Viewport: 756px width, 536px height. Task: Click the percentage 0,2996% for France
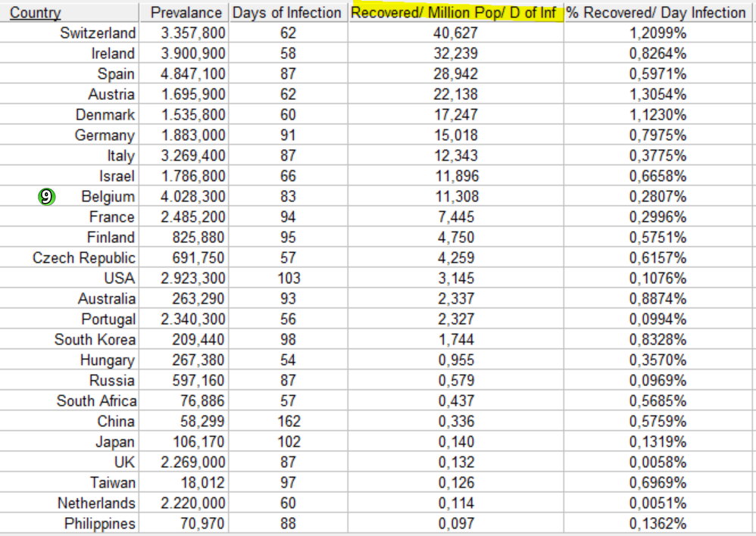point(658,217)
